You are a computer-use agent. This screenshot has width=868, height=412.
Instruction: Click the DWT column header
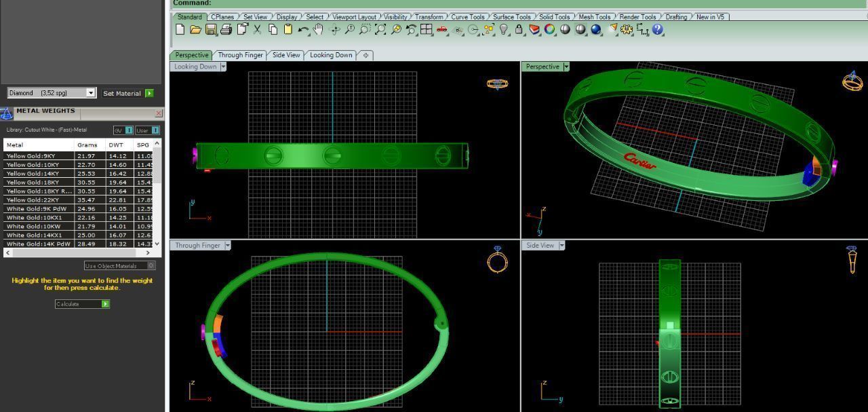coord(120,145)
